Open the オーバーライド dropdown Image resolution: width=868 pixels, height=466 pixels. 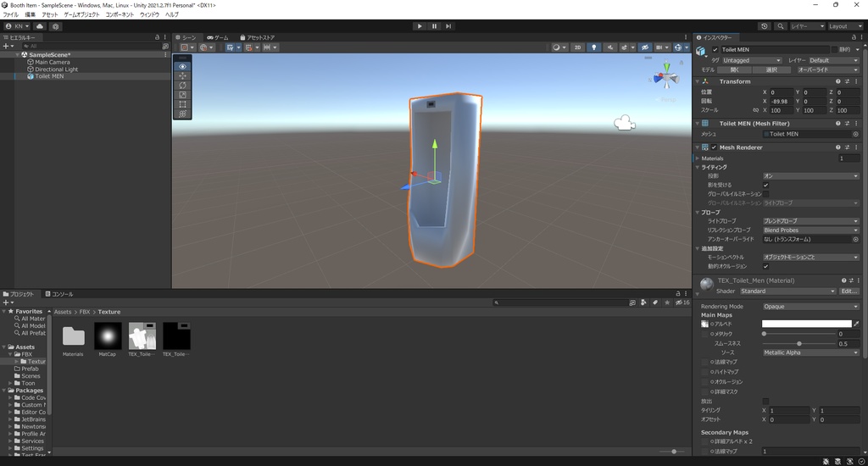tap(827, 69)
